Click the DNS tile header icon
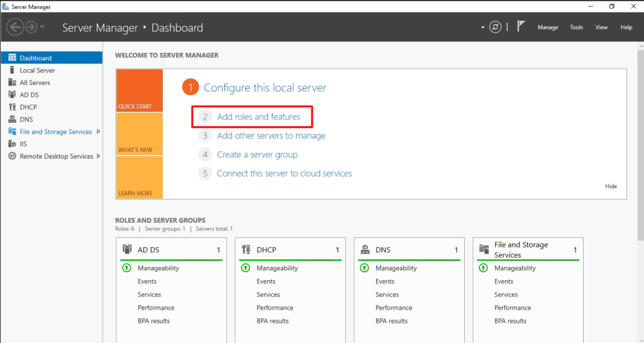The height and width of the screenshot is (343, 644). coord(365,250)
